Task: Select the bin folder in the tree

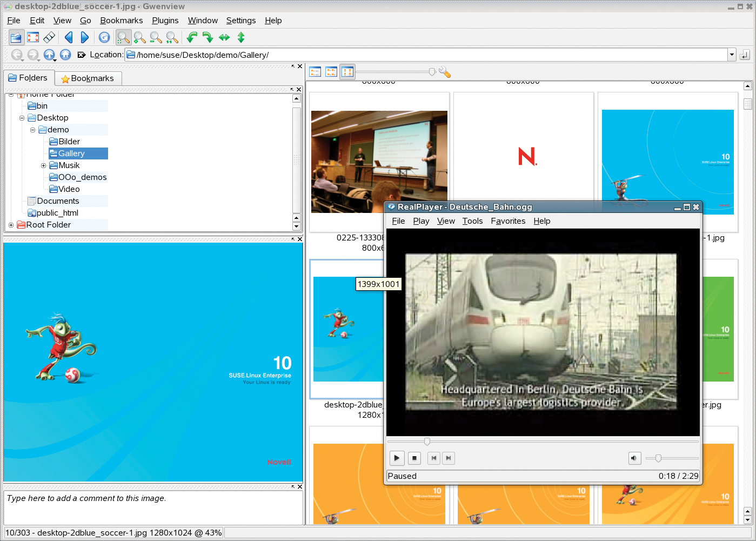Action: click(38, 106)
